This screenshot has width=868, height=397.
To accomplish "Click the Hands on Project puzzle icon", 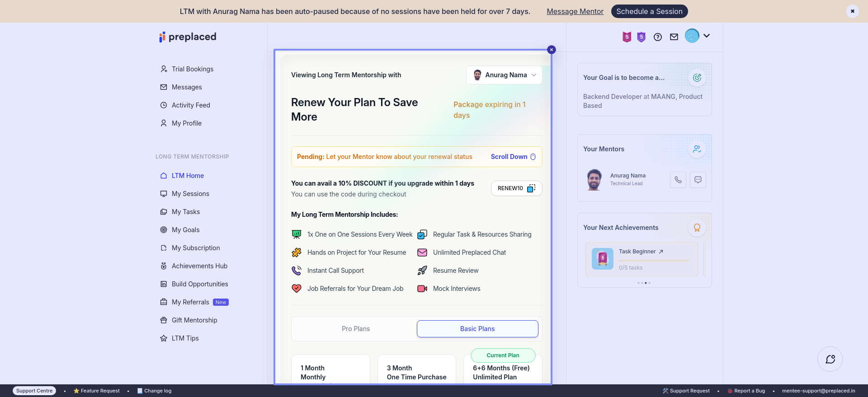I will pyautogui.click(x=297, y=252).
